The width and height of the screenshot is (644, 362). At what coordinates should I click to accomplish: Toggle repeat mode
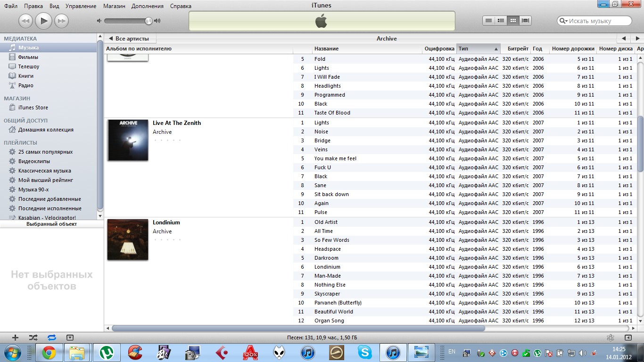tap(52, 337)
